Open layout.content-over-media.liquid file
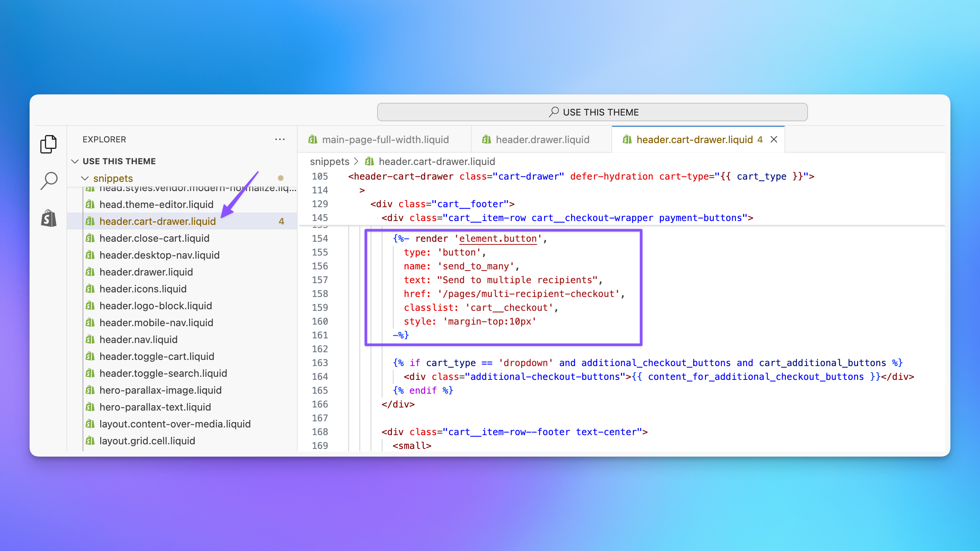This screenshot has height=551, width=980. 175,424
